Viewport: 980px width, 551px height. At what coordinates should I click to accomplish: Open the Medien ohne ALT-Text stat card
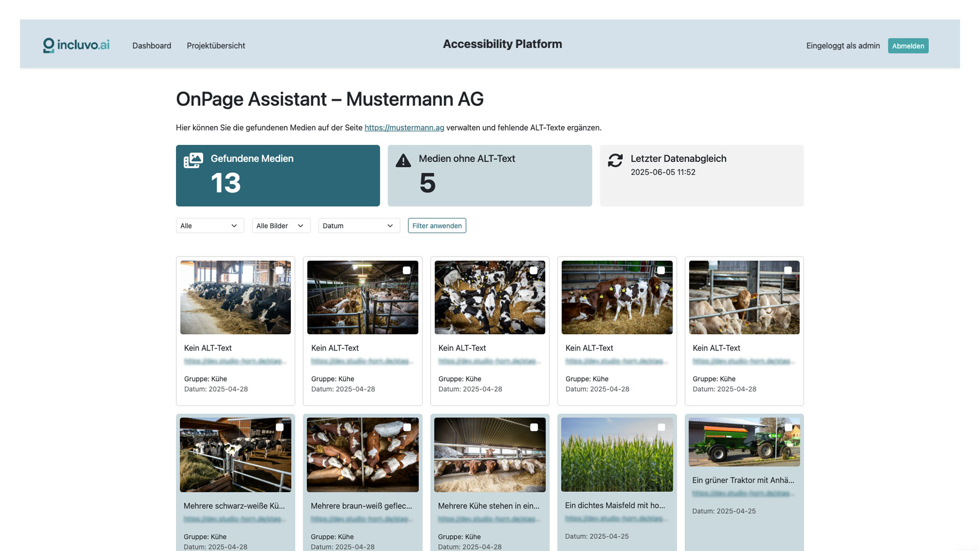tap(489, 175)
